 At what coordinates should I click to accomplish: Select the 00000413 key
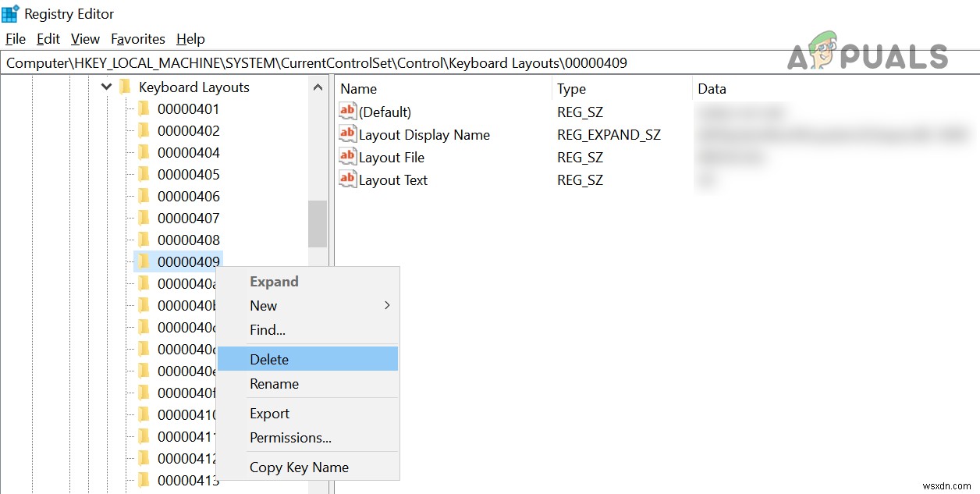188,481
